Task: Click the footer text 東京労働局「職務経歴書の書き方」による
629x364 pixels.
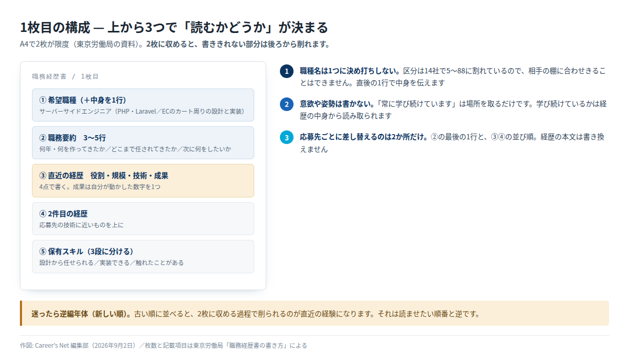Action: [250, 346]
